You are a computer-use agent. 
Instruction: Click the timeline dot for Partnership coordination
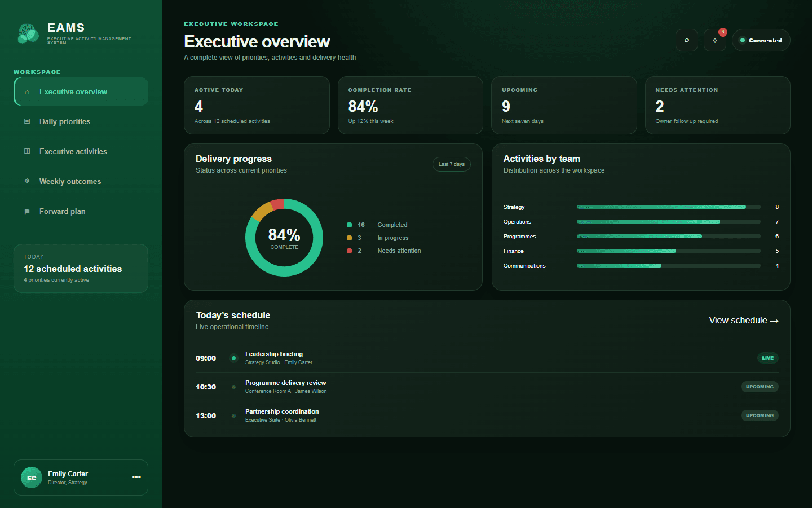click(x=233, y=415)
